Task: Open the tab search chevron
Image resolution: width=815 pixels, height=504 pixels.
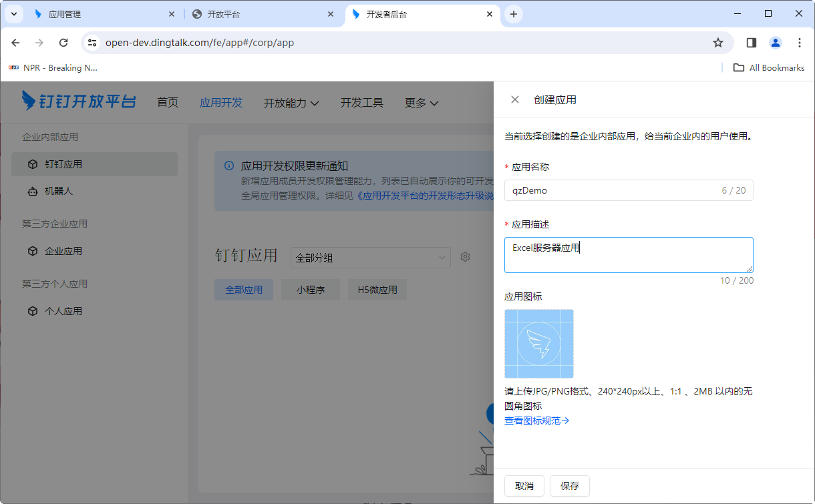Action: (x=13, y=14)
